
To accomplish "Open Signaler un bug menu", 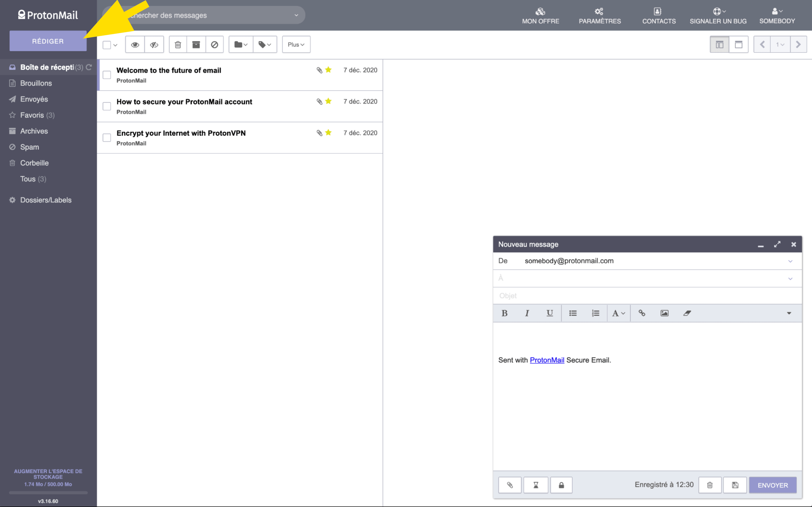I will click(718, 16).
